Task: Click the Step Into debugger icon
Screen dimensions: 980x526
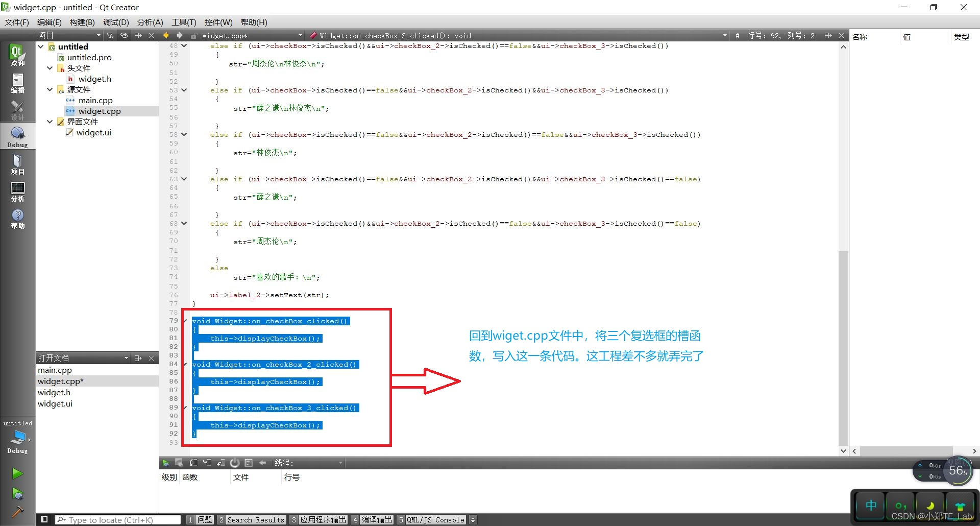Action: (x=207, y=463)
